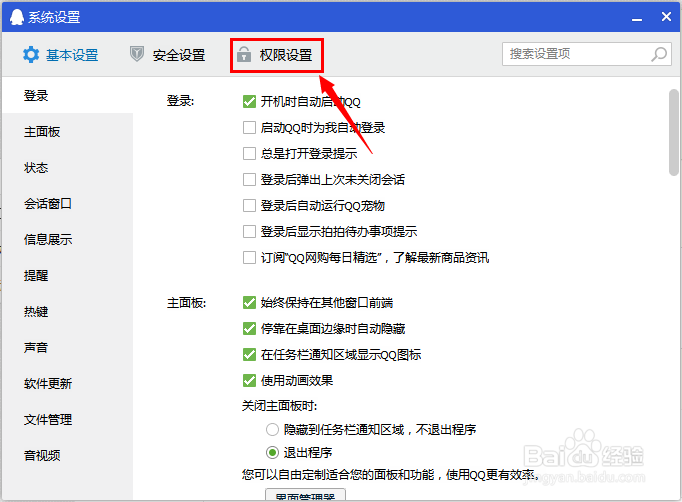Check 总是打开登录提示
The image size is (682, 502).
249,154
